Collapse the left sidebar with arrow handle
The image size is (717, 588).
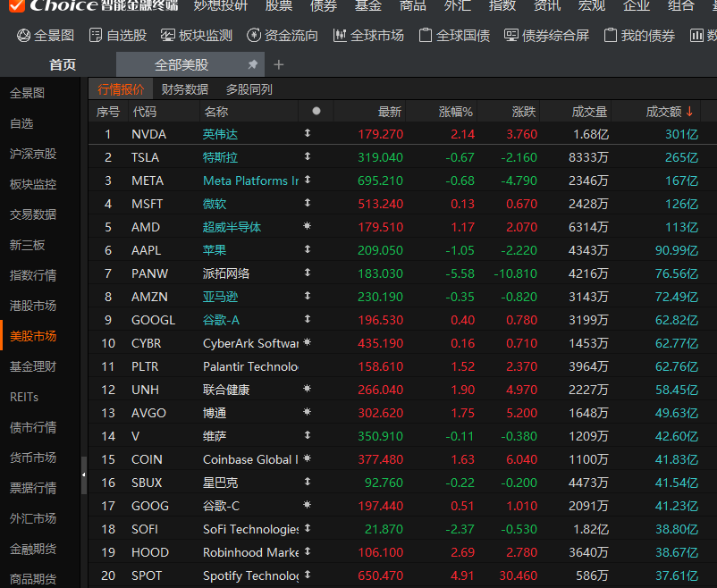[84, 475]
